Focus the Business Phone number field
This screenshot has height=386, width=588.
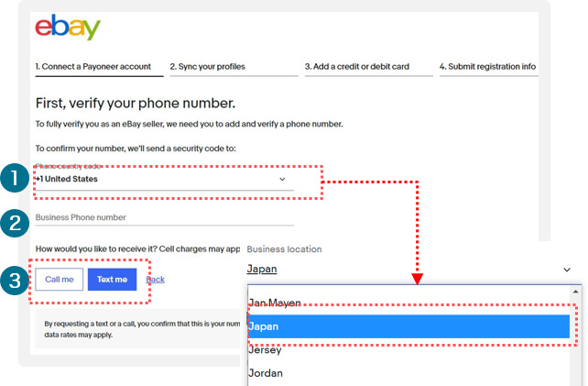pyautogui.click(x=164, y=218)
